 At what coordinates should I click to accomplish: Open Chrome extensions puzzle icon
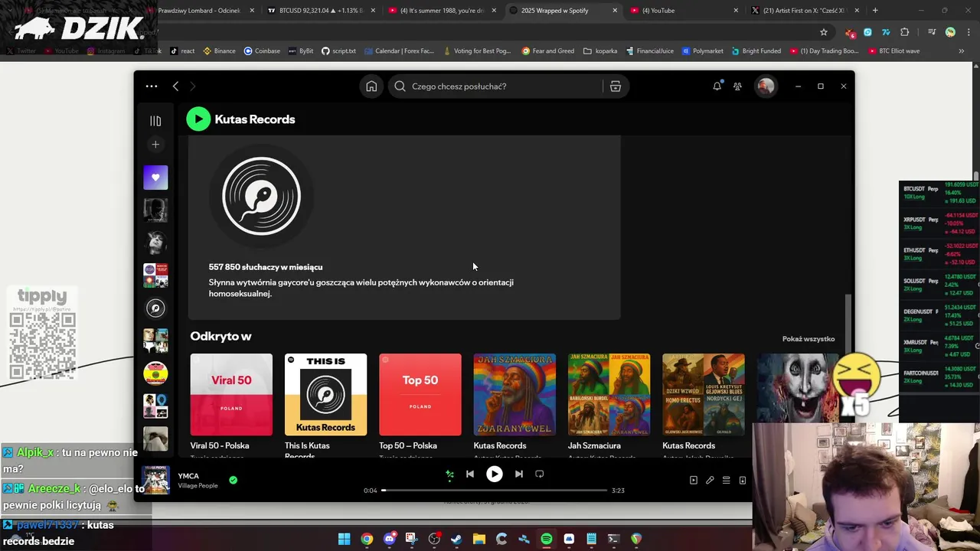(x=904, y=32)
